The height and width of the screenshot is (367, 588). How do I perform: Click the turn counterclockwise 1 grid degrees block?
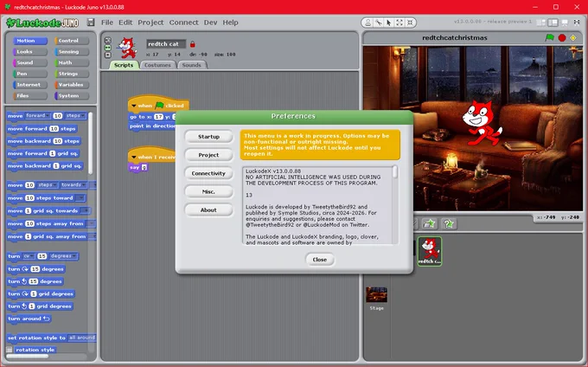(x=40, y=306)
